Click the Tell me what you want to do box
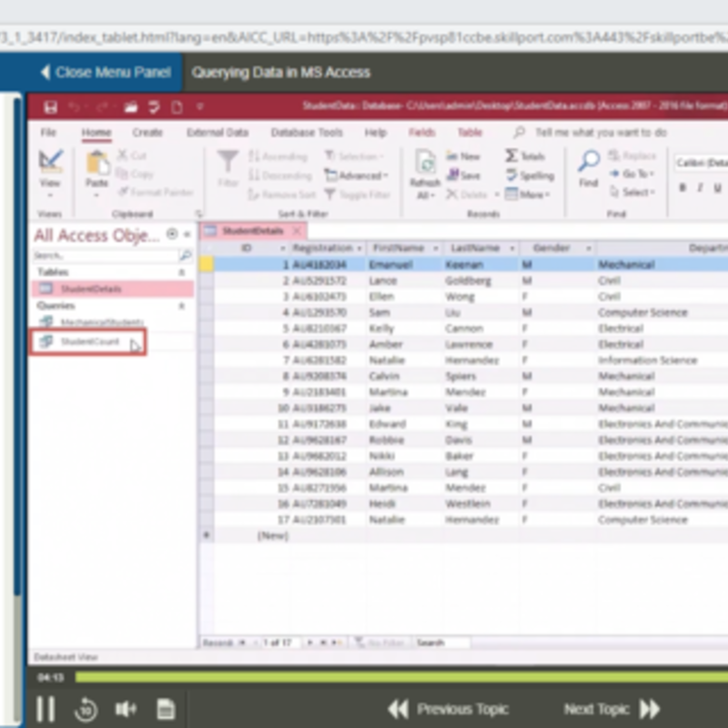The height and width of the screenshot is (728, 728). [601, 133]
